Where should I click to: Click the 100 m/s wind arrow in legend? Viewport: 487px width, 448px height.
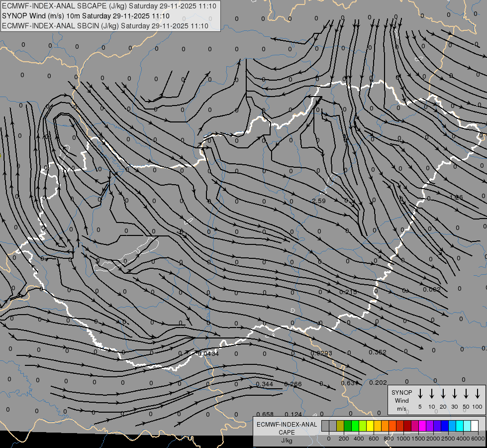[x=478, y=393]
